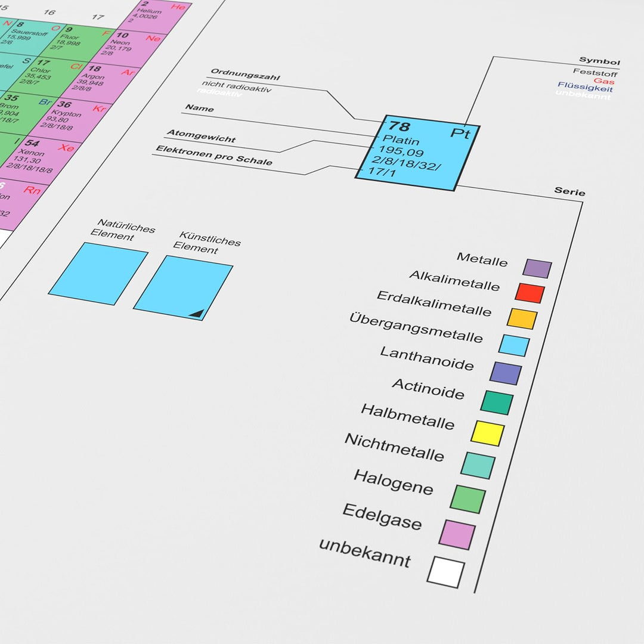Screen dimensions: 644x644
Task: Select the red Alkalimetalle swatch
Action: [530, 293]
